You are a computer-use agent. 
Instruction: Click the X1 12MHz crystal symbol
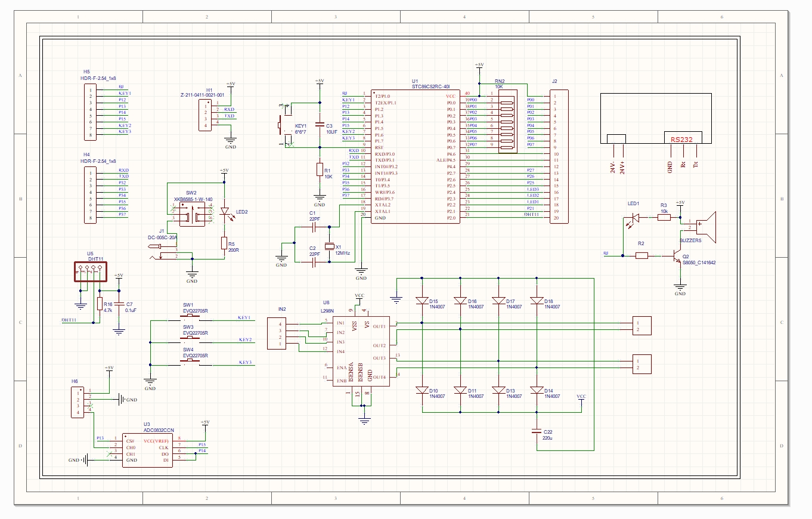pyautogui.click(x=328, y=246)
